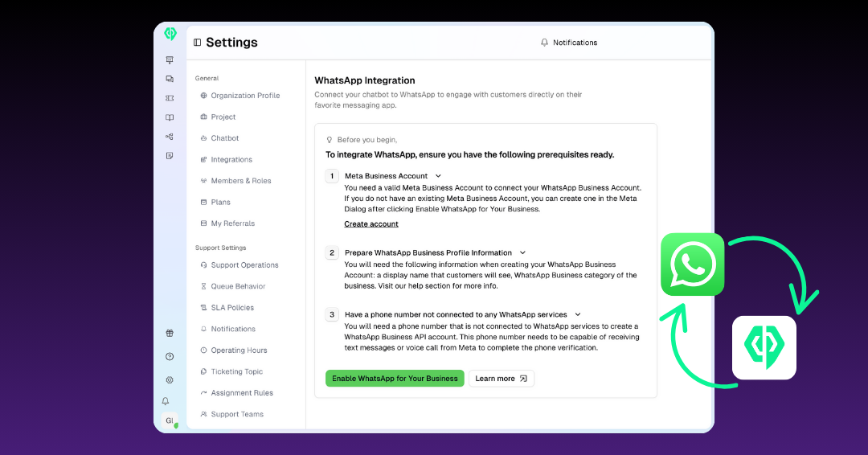
Task: Click the Support Settings section label
Action: click(x=221, y=248)
